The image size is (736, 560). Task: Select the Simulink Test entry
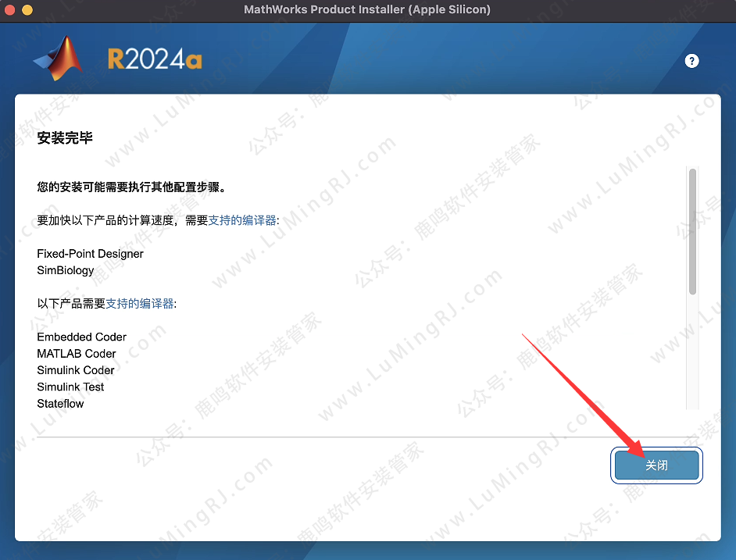tap(70, 387)
